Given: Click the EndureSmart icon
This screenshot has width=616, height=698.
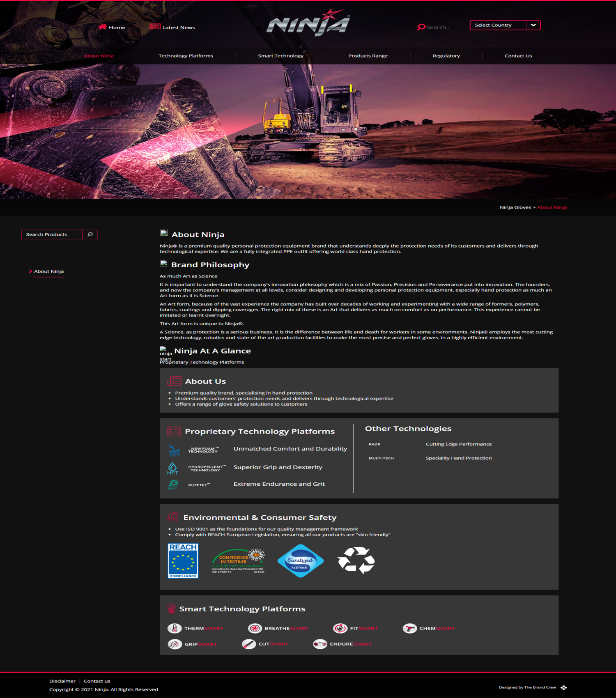Looking at the screenshot, I should point(320,644).
